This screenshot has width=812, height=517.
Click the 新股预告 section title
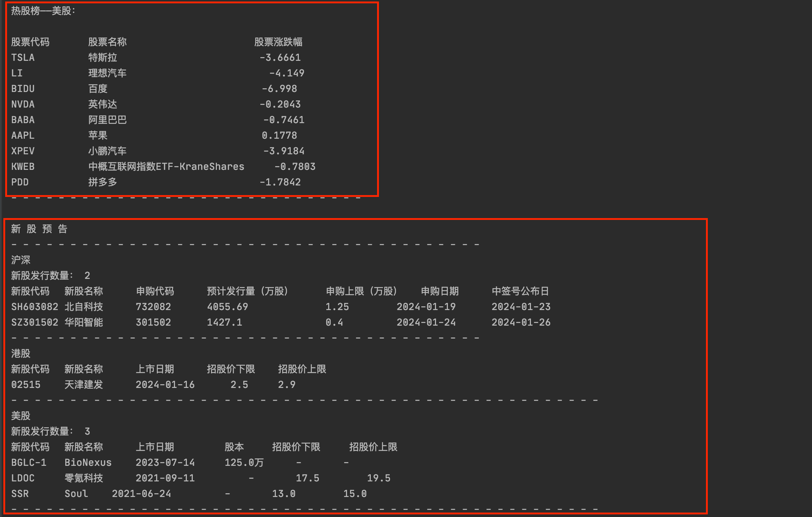[39, 229]
